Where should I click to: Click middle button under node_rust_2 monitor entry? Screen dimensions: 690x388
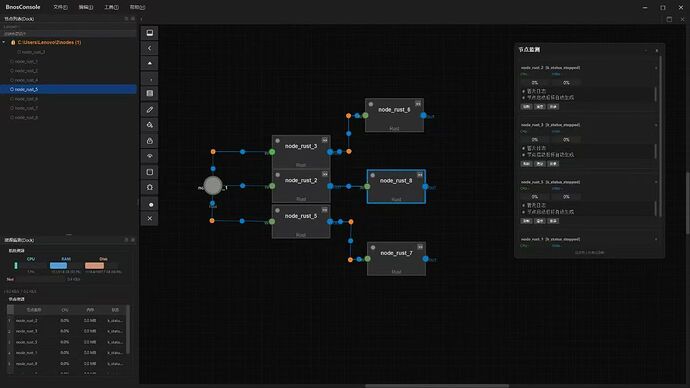pyautogui.click(x=540, y=106)
